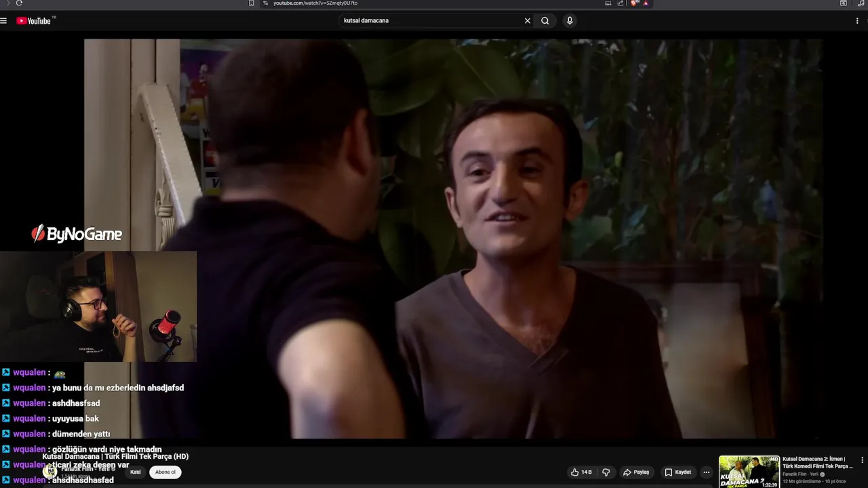Click the video title Kutsal Damacana Türk Filmi
The image size is (868, 488).
pyautogui.click(x=115, y=457)
